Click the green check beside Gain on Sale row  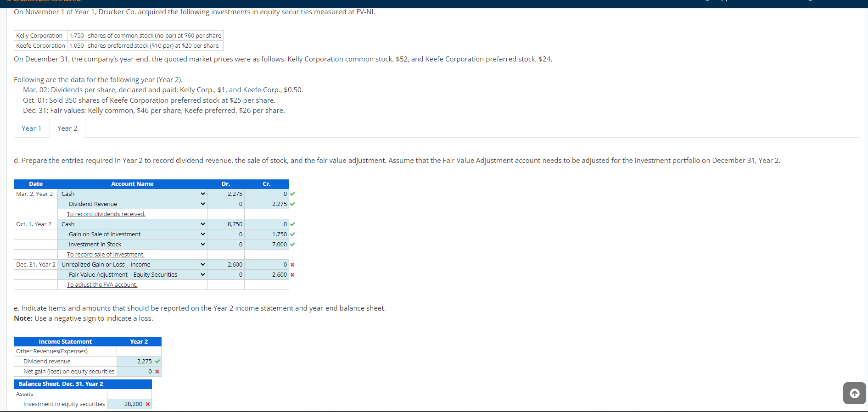(292, 234)
